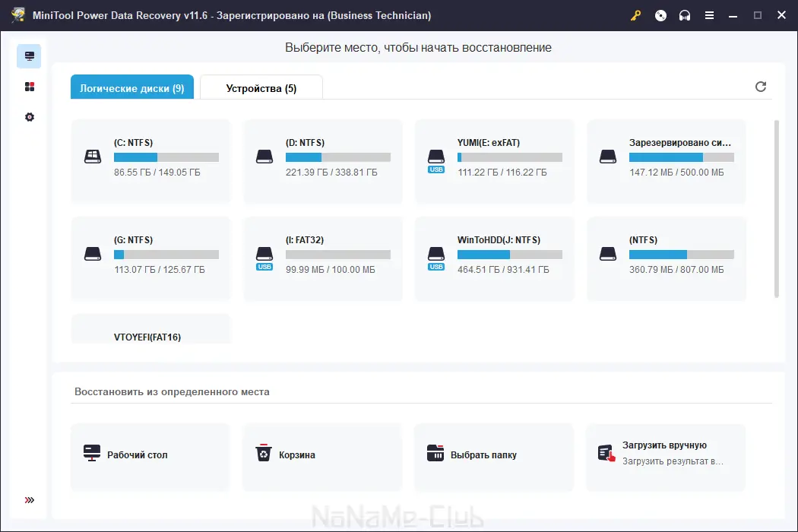Click 147.12 МБ / 500.00 МБ text
The image size is (798, 532).
point(676,172)
